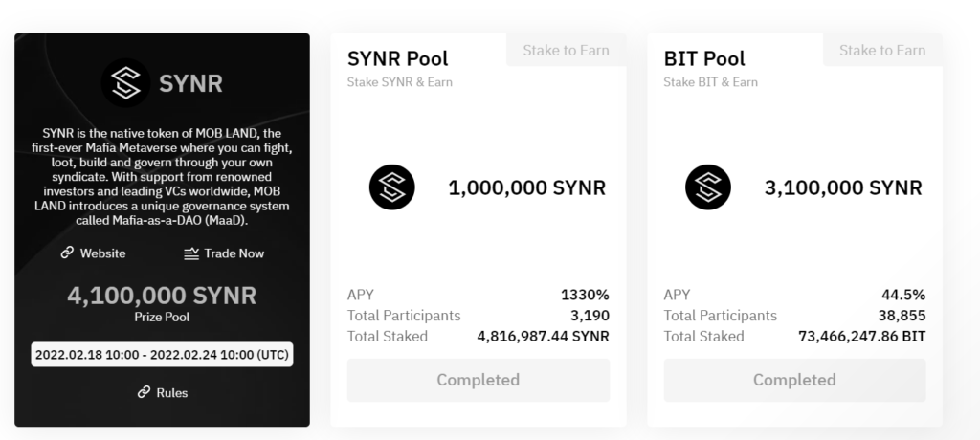Click the 3,100,000 SYNR reward amount
Image resolution: width=980 pixels, height=440 pixels.
point(843,187)
